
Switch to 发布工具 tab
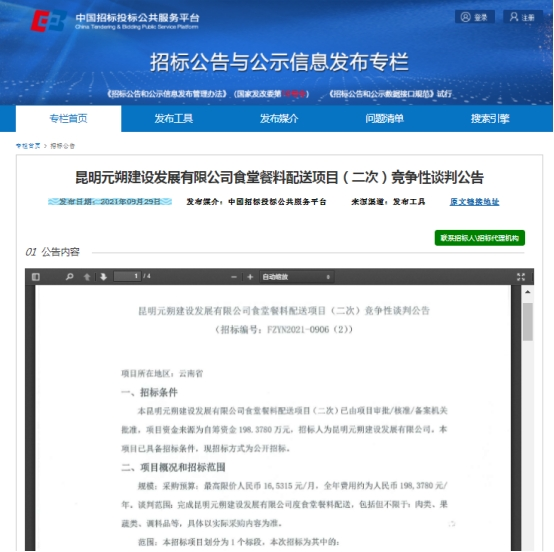coord(173,119)
